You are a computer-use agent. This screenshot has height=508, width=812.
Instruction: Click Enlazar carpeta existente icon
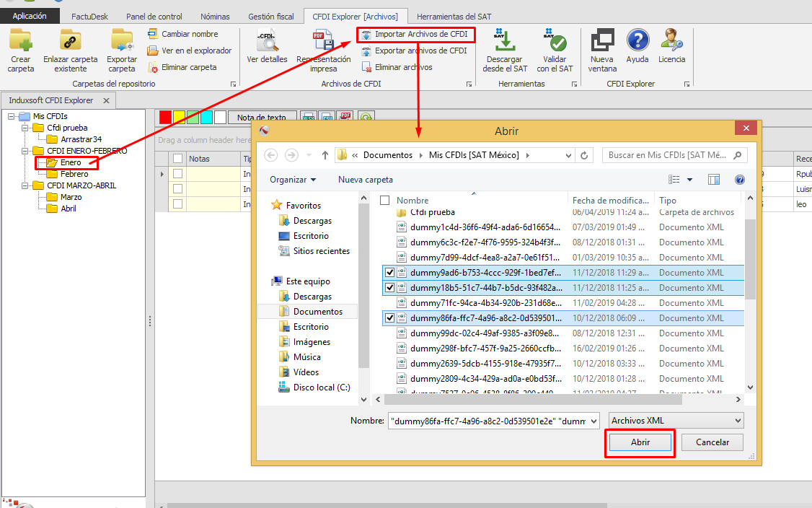tap(71, 40)
